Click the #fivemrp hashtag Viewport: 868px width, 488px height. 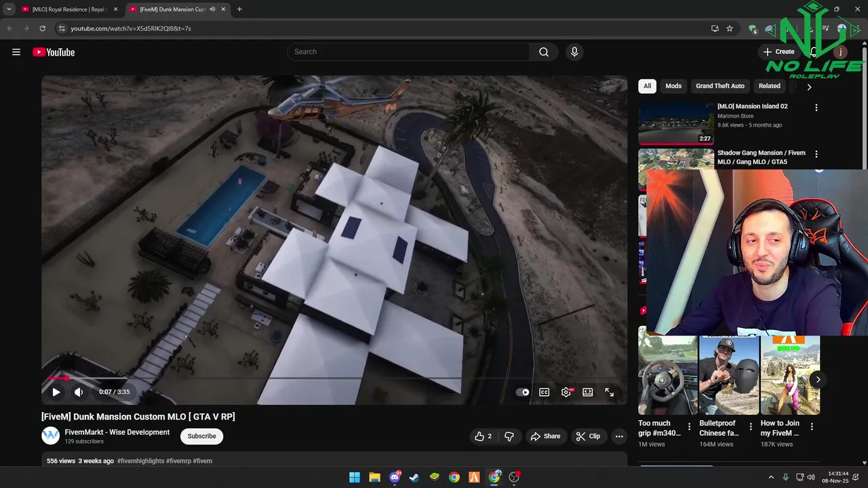(178, 461)
